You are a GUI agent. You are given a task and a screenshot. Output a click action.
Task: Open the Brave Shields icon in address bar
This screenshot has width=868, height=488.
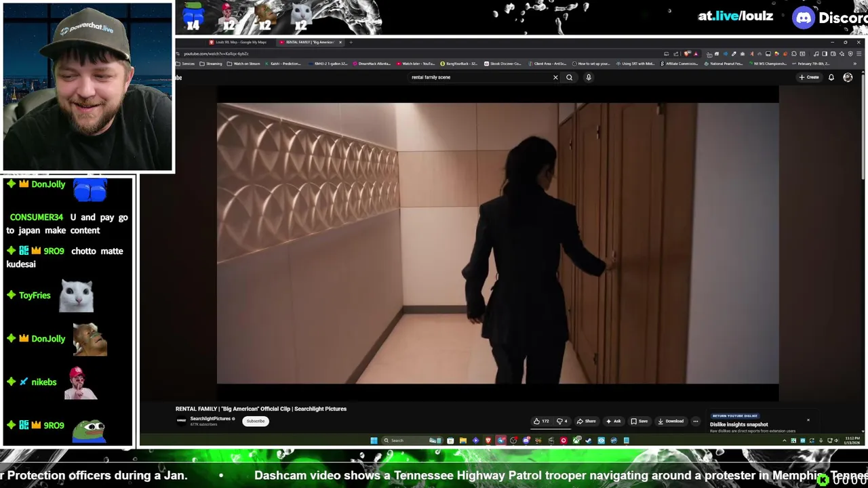686,54
